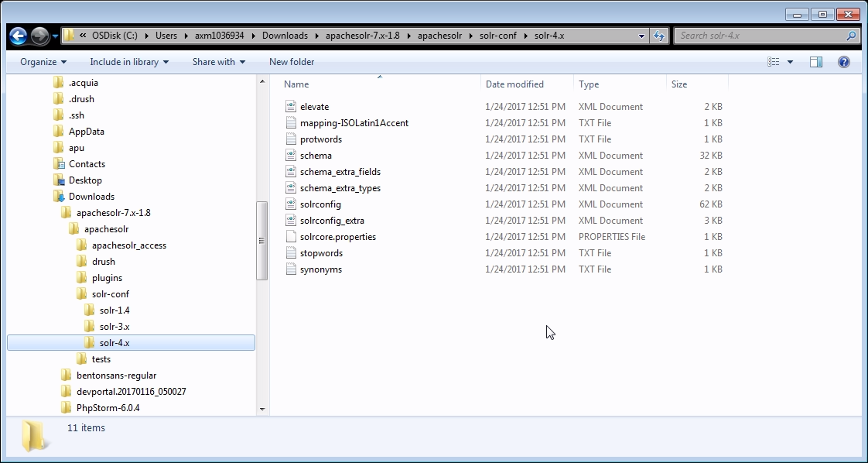The image size is (868, 463).
Task: Click the Back navigation arrow
Action: 18,36
